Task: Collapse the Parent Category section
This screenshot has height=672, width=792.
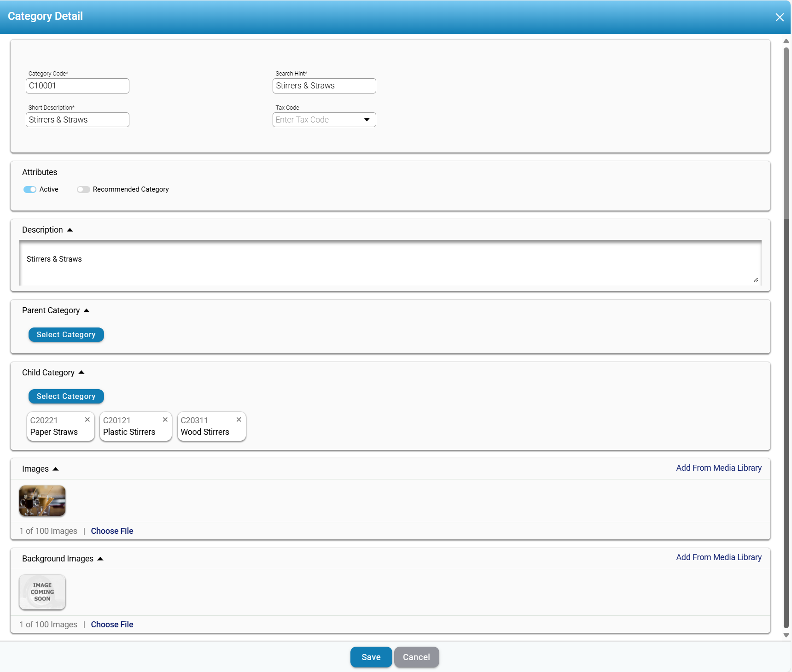Action: point(87,310)
